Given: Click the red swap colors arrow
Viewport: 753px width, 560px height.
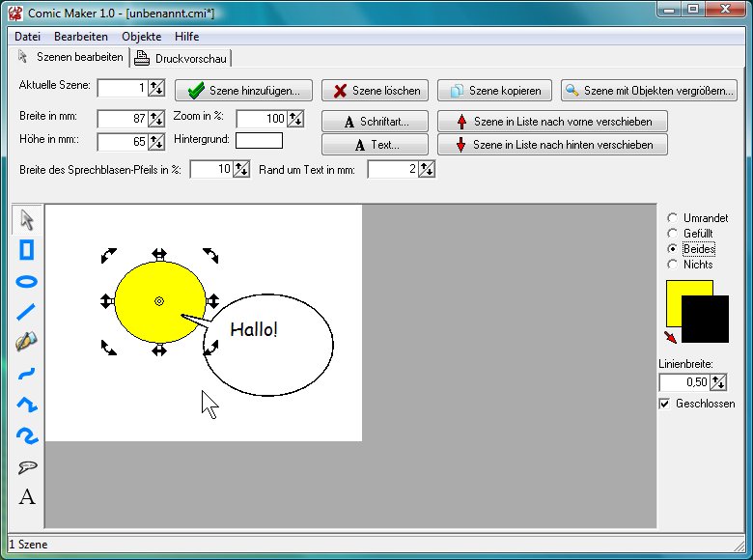Looking at the screenshot, I should coord(671,337).
